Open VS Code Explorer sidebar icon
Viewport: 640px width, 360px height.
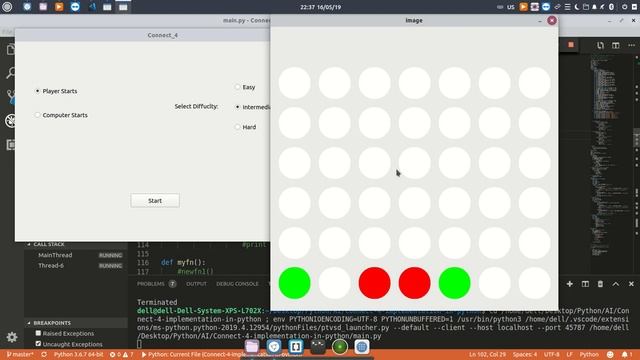coord(11,49)
